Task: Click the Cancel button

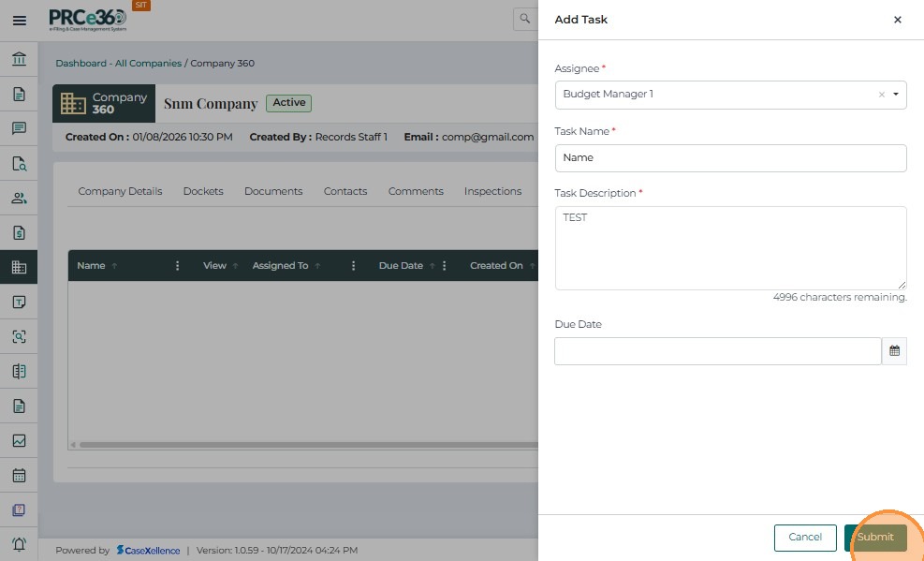Action: click(x=805, y=538)
